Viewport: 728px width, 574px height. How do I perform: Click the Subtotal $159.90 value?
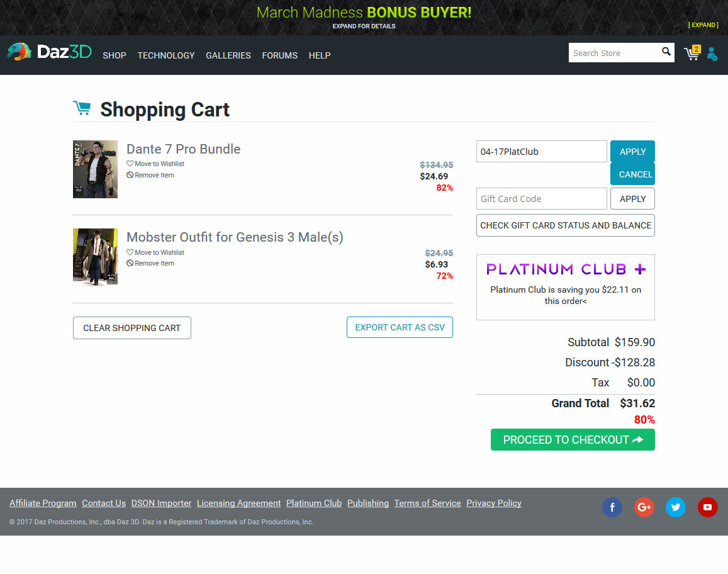point(635,342)
